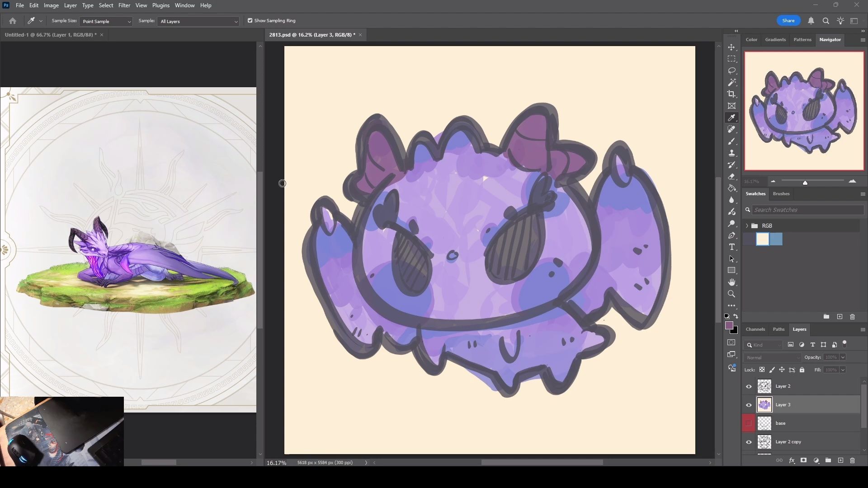Select the Paint Bucket tool
This screenshot has width=868, height=488.
pos(731,188)
